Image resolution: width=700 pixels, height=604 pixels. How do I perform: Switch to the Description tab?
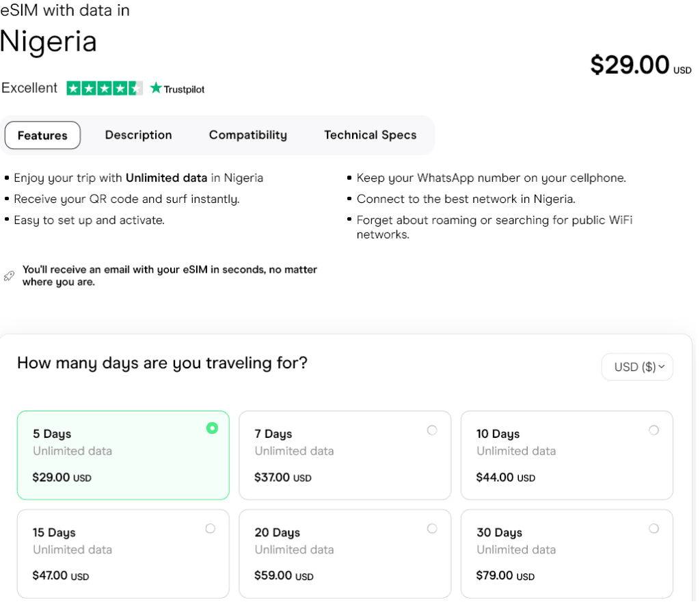pyautogui.click(x=138, y=135)
